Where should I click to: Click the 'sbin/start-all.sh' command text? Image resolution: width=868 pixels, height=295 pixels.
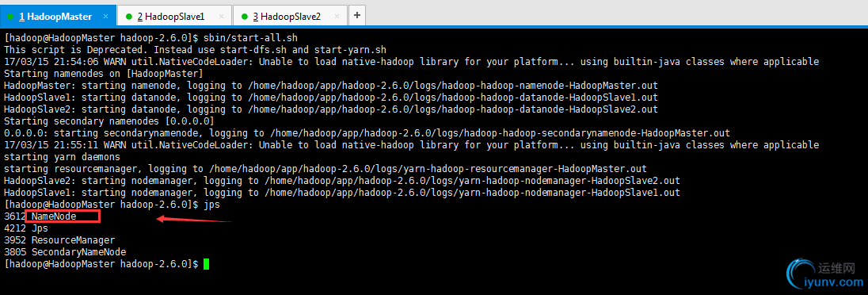(250, 38)
